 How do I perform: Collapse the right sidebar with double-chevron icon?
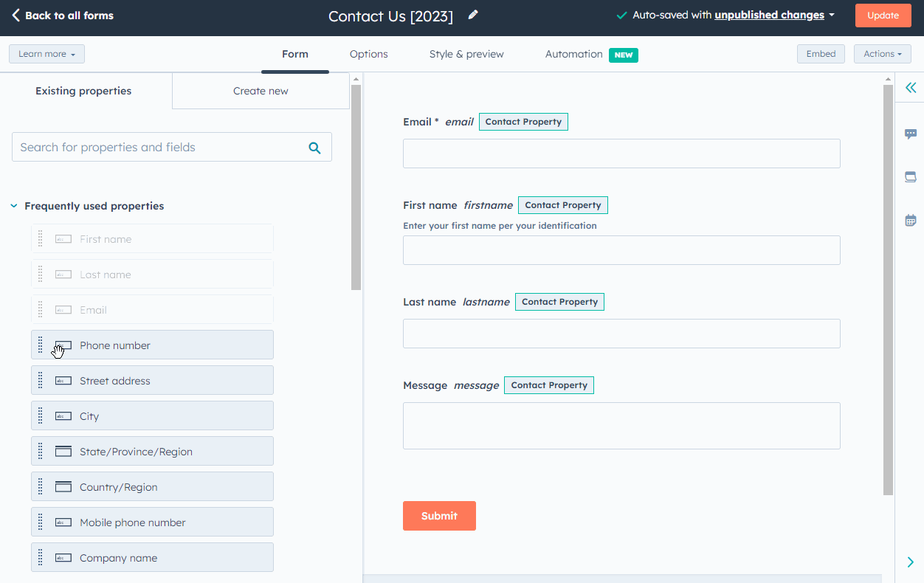(910, 88)
